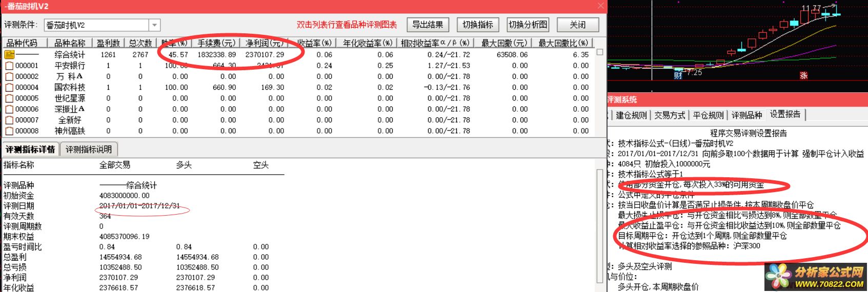The image size is (868, 292).
Task: Select the 深振业A row name
Action: (70, 109)
